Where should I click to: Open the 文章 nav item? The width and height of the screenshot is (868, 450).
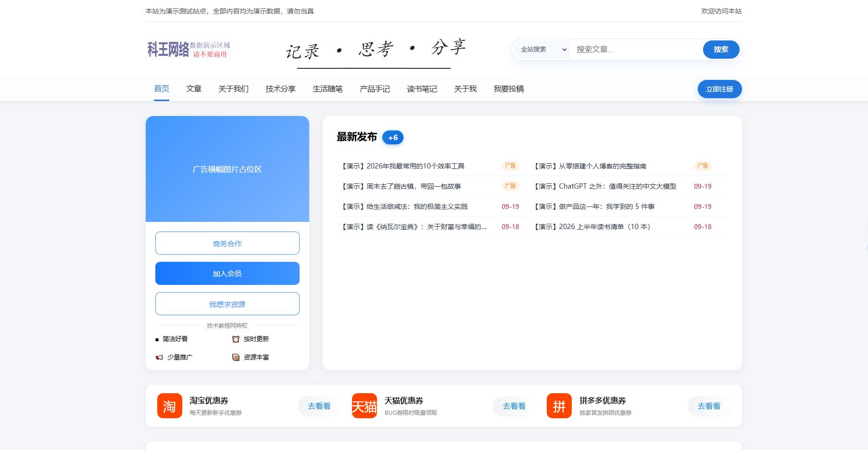194,89
